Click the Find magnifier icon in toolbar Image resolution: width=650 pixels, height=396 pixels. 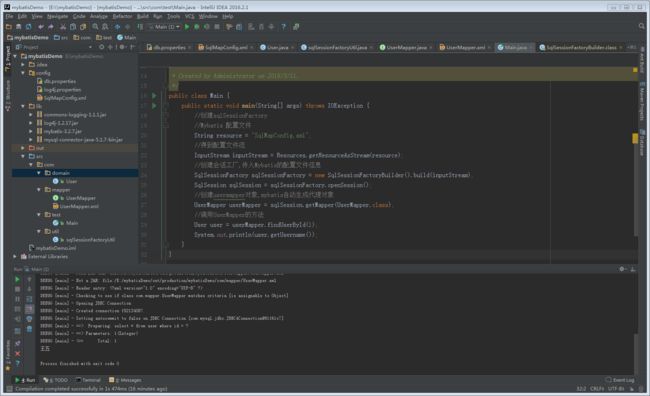click(x=95, y=27)
